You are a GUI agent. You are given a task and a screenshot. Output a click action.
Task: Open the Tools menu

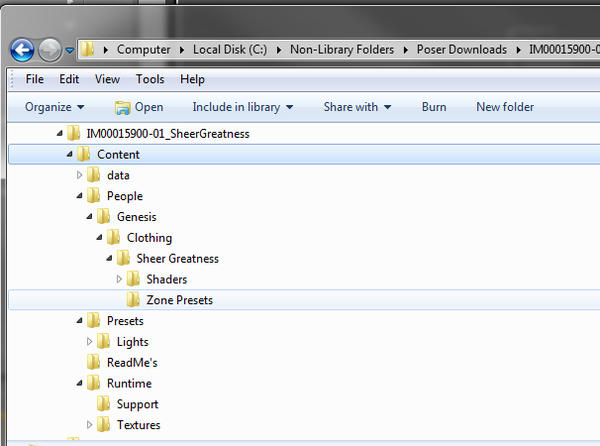(150, 79)
